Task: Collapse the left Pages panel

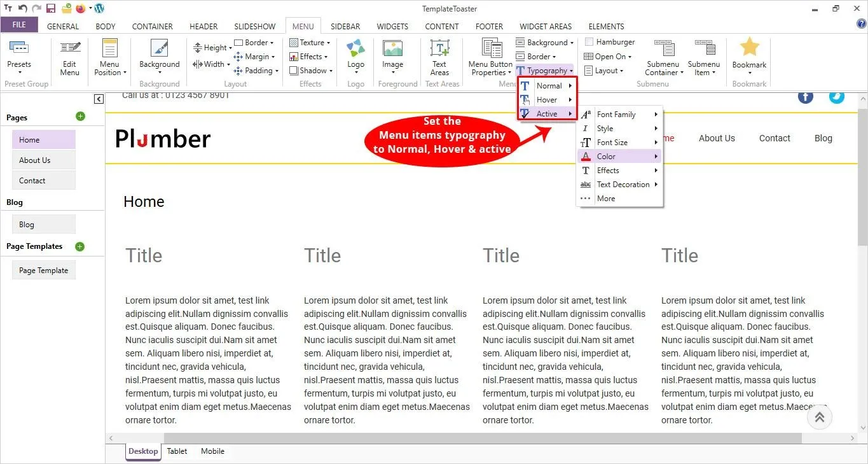Action: [99, 99]
